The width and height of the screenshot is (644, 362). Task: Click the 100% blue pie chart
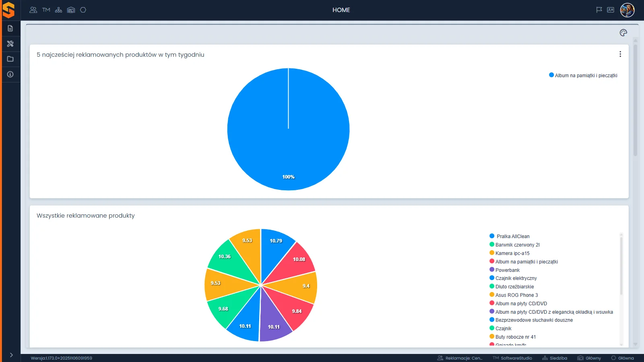[289, 130]
